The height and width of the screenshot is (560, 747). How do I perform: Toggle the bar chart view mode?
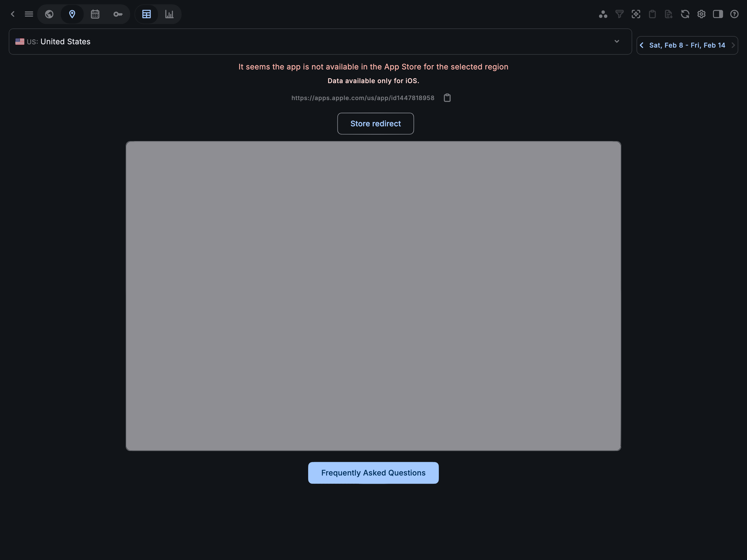coord(170,14)
